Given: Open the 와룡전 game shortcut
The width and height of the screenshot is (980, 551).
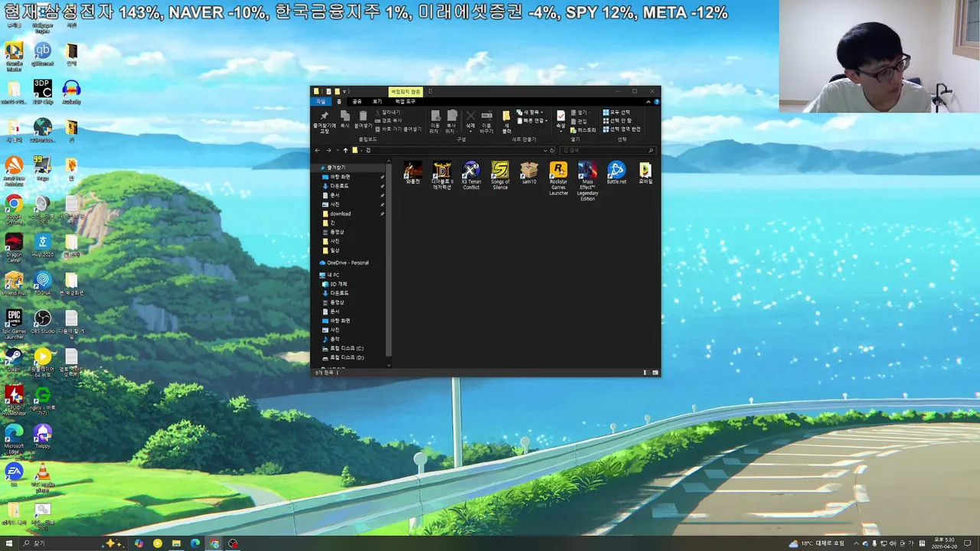Looking at the screenshot, I should tap(413, 173).
